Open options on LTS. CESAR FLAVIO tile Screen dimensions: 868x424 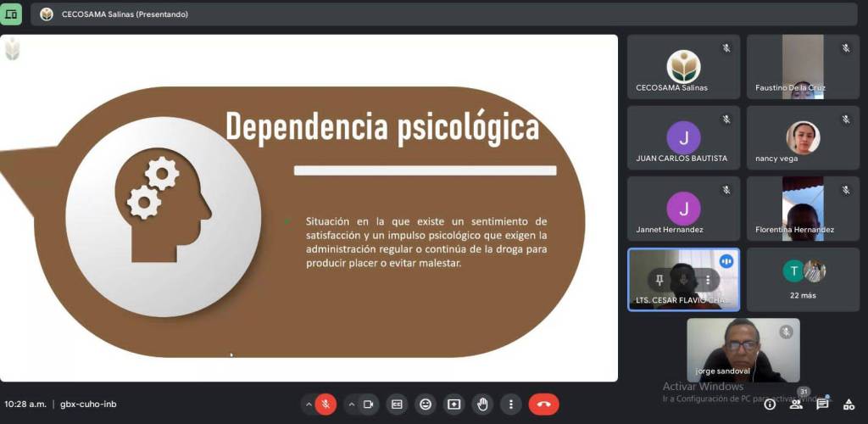coord(708,280)
